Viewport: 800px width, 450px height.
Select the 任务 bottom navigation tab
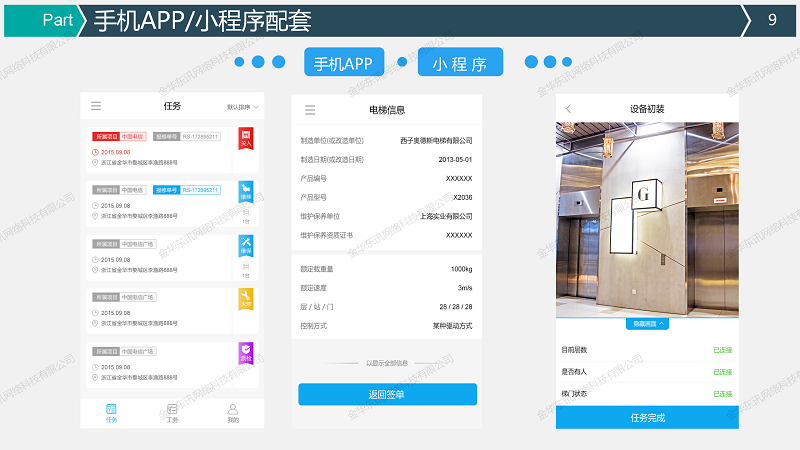tap(111, 413)
